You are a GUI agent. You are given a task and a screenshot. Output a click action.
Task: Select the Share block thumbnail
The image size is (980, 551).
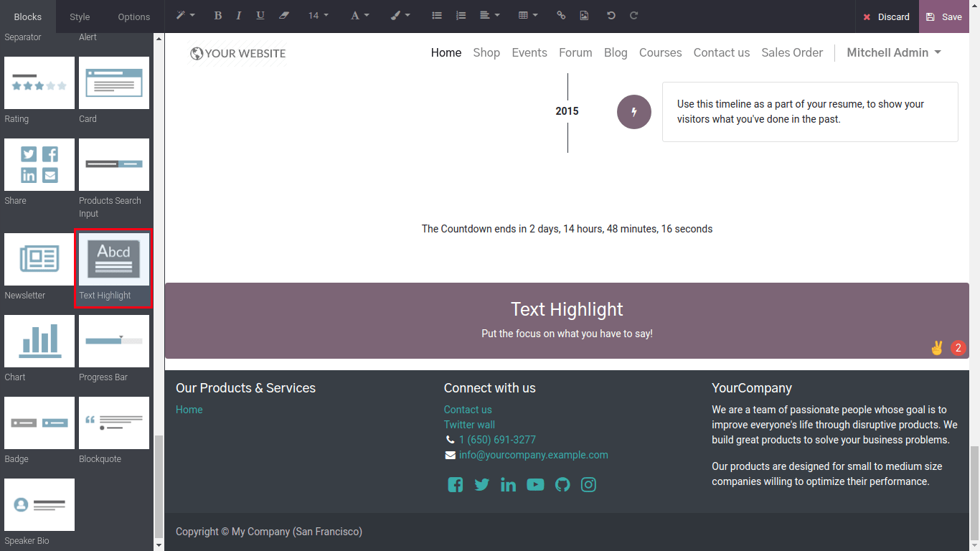[x=39, y=165]
